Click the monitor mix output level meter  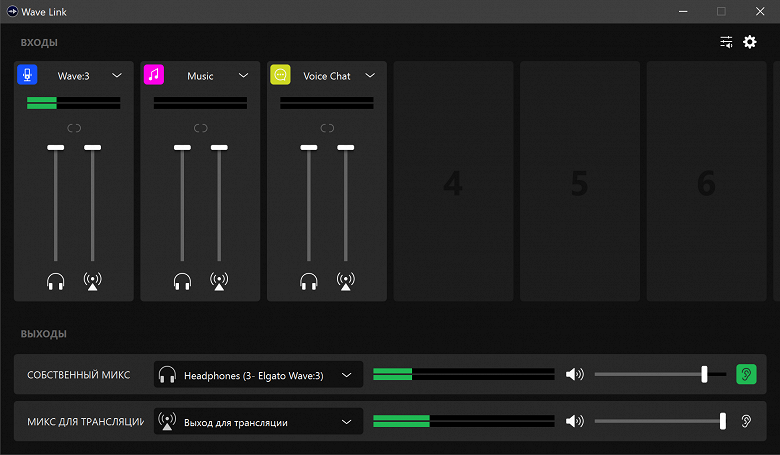pos(464,374)
